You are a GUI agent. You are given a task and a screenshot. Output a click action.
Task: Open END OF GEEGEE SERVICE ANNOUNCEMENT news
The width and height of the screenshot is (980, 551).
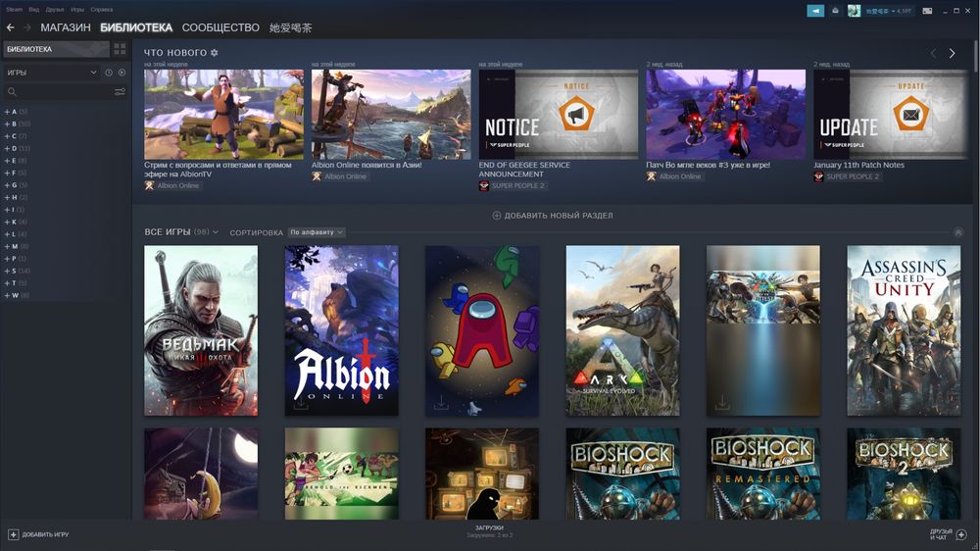[524, 170]
